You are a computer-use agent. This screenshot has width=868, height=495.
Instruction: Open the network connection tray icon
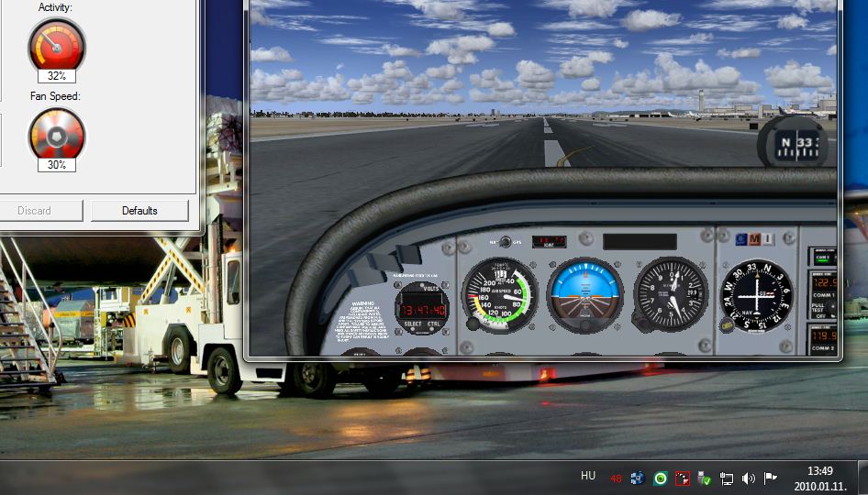coord(727,478)
